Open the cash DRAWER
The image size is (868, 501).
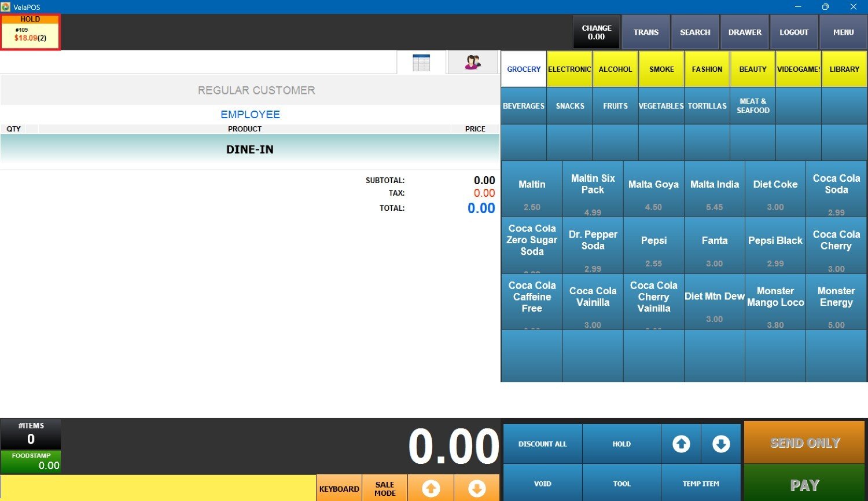pyautogui.click(x=745, y=32)
